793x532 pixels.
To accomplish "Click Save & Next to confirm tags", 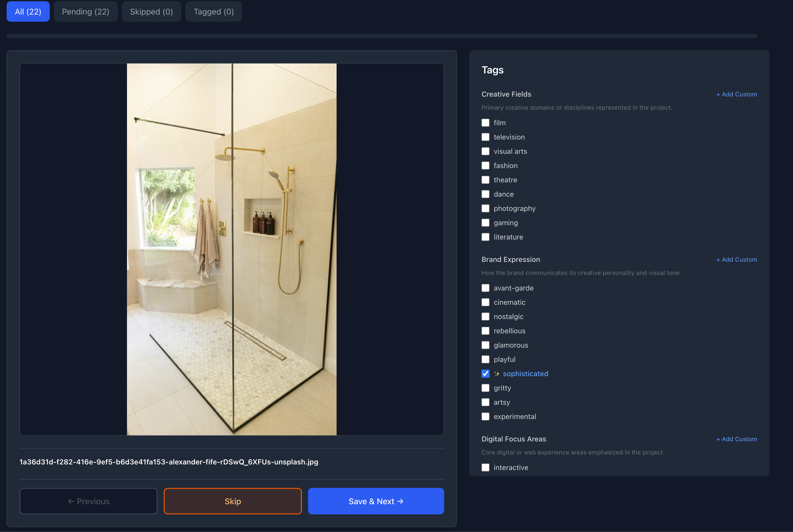I will (376, 501).
